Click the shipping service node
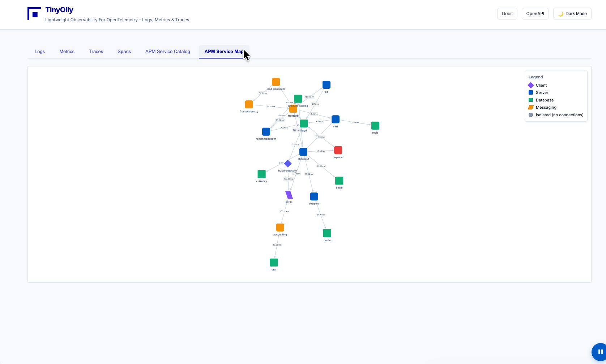 click(314, 196)
